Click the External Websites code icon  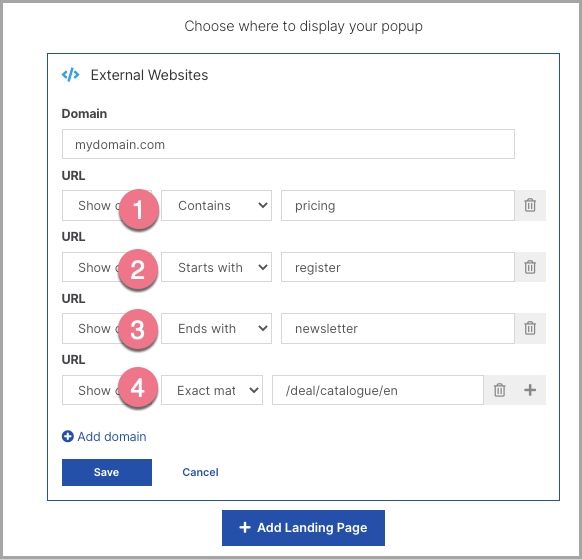coord(71,75)
